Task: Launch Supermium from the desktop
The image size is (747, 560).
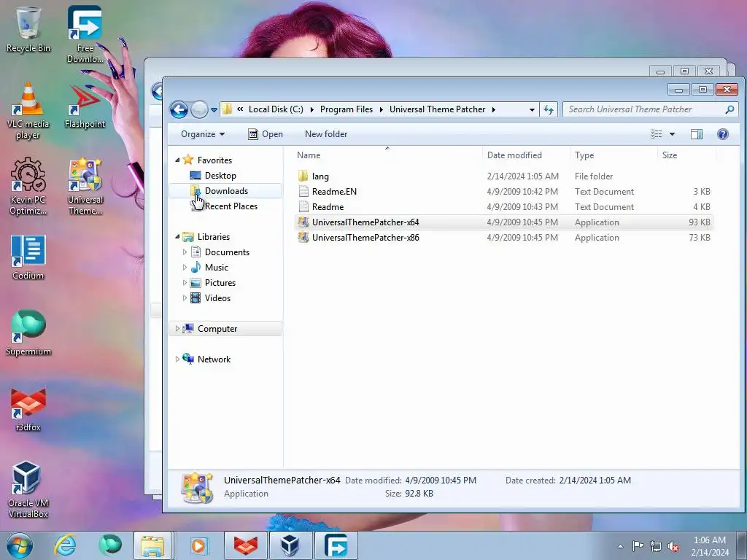Action: click(28, 332)
